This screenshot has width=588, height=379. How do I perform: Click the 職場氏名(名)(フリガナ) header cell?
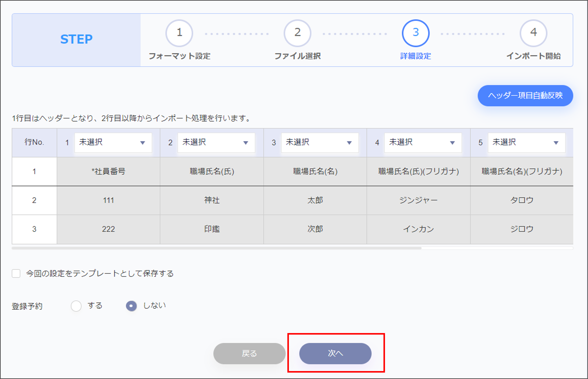[522, 171]
